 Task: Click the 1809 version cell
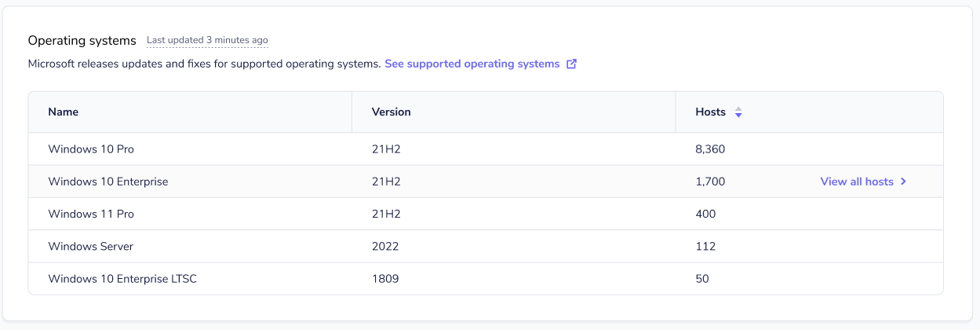tap(385, 278)
